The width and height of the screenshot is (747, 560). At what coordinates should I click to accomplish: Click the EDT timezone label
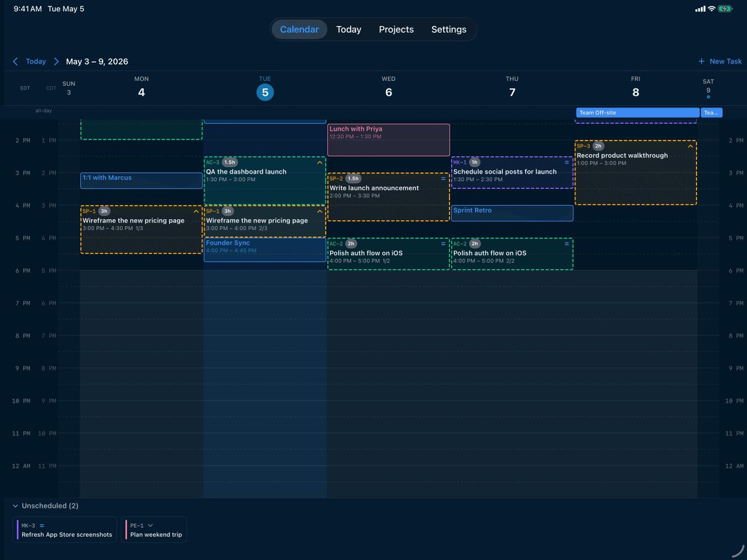(x=25, y=88)
